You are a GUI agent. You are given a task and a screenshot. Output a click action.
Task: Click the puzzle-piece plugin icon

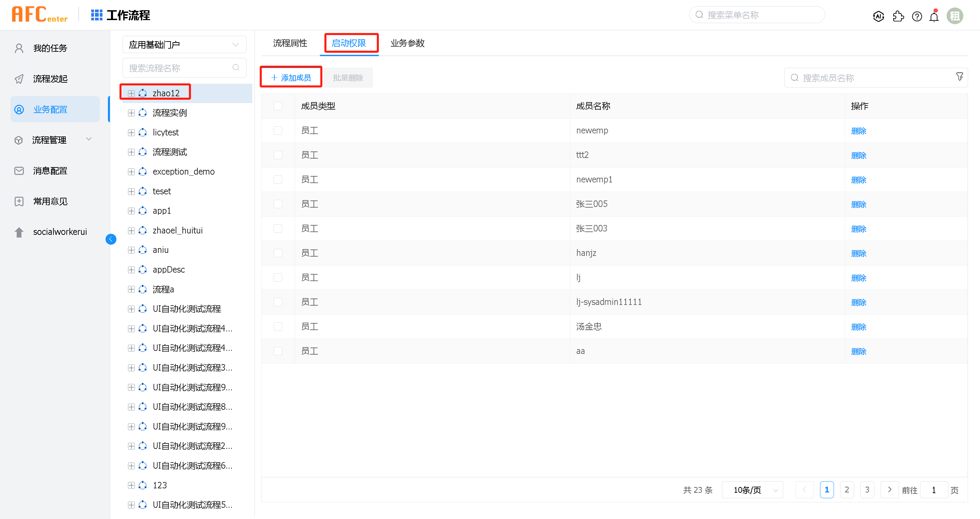click(898, 16)
